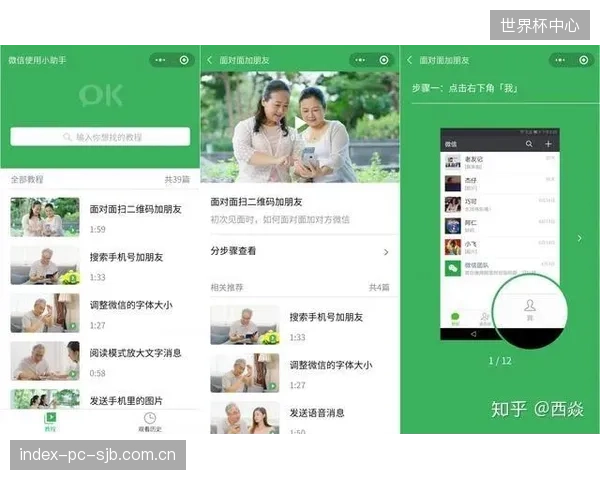Select 面对面扫二维码加朋友 title in 全部教程 list

(135, 209)
